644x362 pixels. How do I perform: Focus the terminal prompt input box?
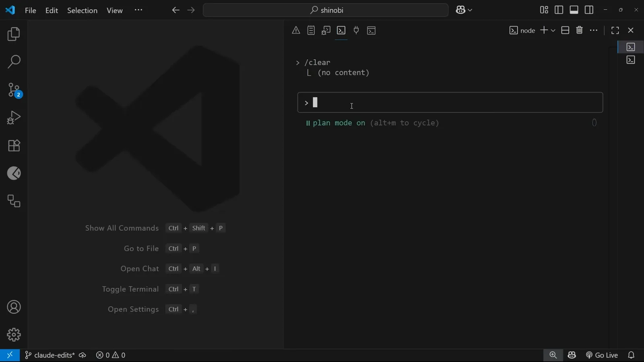[450, 103]
